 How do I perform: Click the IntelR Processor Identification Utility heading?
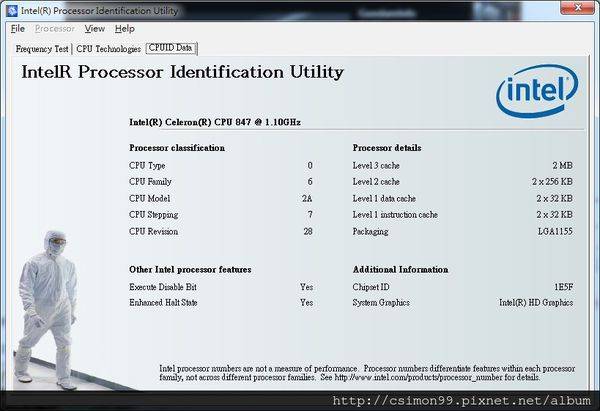pyautogui.click(x=183, y=72)
